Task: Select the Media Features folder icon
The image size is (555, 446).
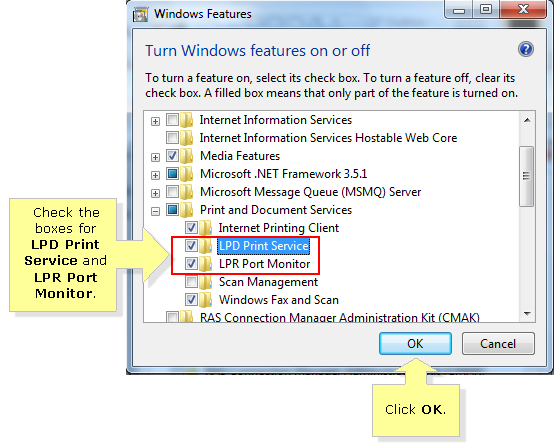Action: [187, 156]
